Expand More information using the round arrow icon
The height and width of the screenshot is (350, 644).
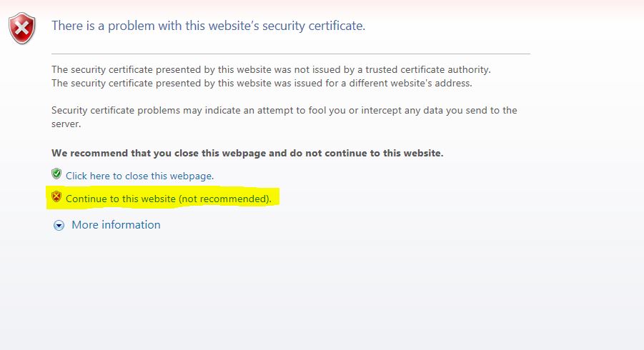point(59,225)
